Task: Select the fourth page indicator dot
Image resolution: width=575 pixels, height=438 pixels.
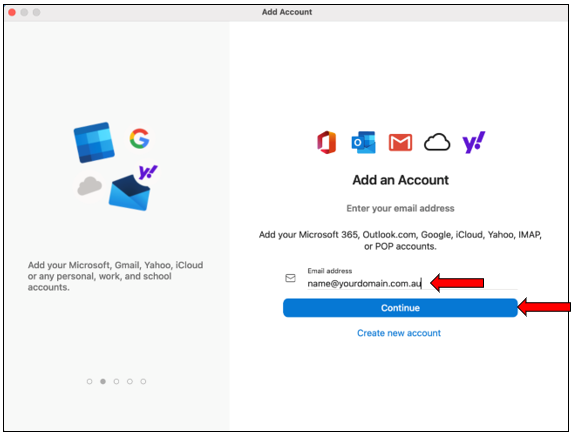Action: pos(130,382)
